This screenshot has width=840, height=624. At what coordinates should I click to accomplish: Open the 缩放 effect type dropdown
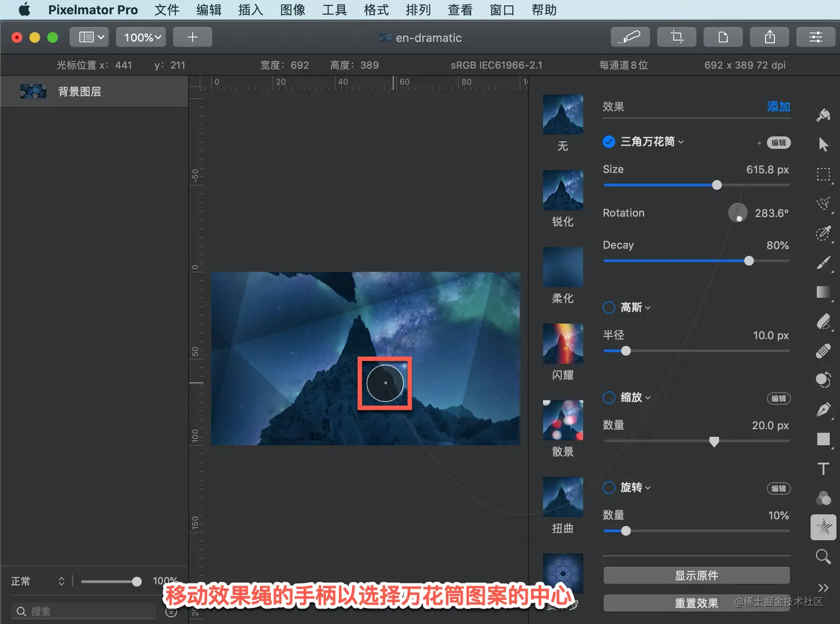click(x=636, y=397)
